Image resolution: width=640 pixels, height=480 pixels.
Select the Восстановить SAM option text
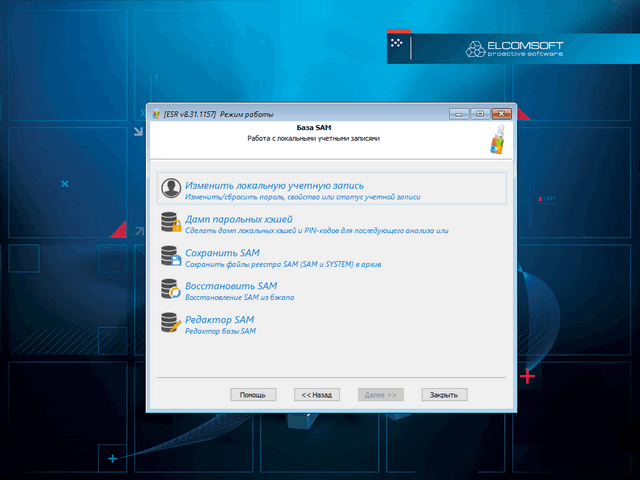click(231, 286)
